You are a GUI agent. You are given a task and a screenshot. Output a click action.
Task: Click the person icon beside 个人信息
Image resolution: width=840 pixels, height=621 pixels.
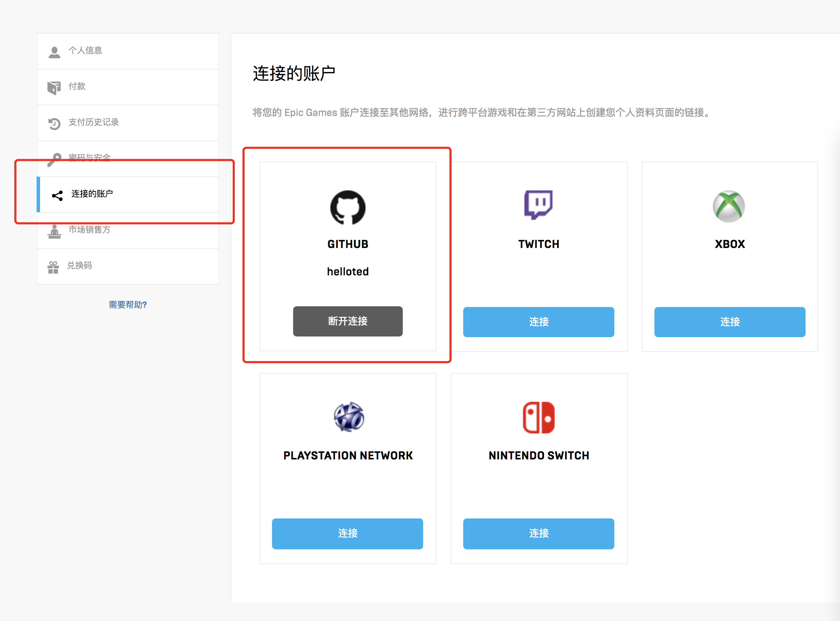[54, 52]
